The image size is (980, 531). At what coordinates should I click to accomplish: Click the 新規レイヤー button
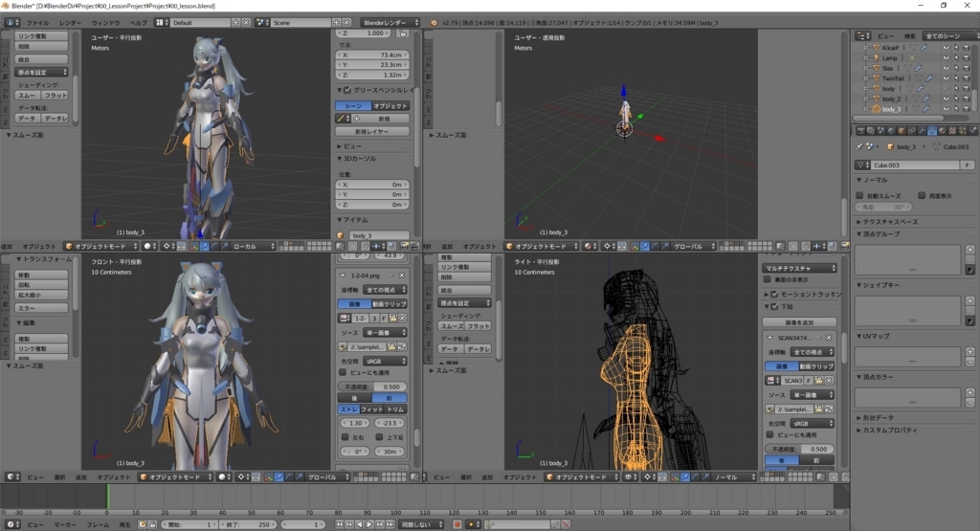pos(372,131)
